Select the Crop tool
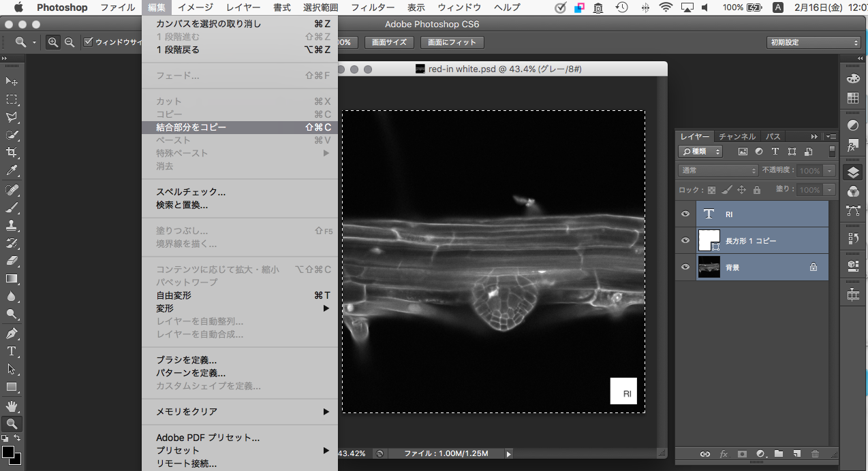The height and width of the screenshot is (471, 868). pyautogui.click(x=12, y=152)
